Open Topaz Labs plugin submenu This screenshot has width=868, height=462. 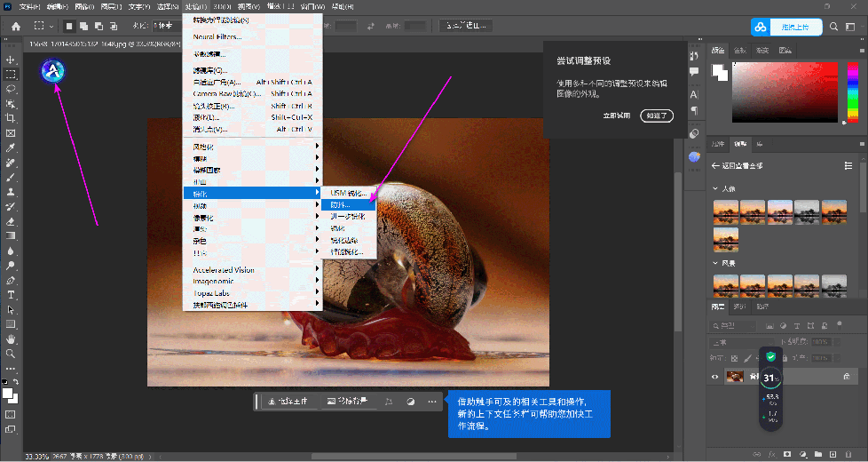pos(252,293)
